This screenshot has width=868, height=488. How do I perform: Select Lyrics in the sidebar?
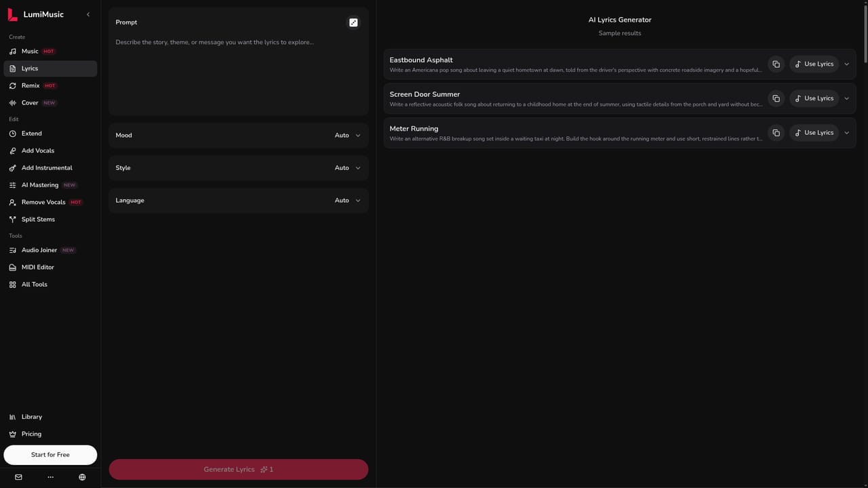coord(50,68)
